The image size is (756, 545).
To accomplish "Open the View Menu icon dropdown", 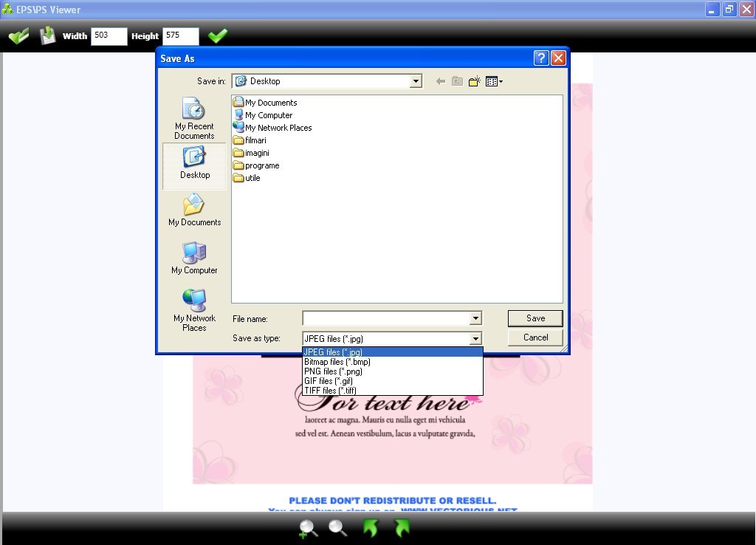I will (x=493, y=81).
